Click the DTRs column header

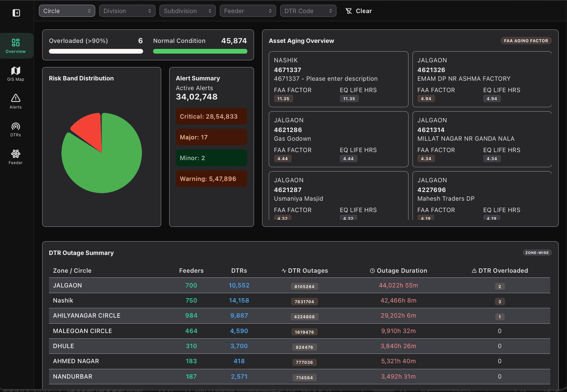pos(239,271)
